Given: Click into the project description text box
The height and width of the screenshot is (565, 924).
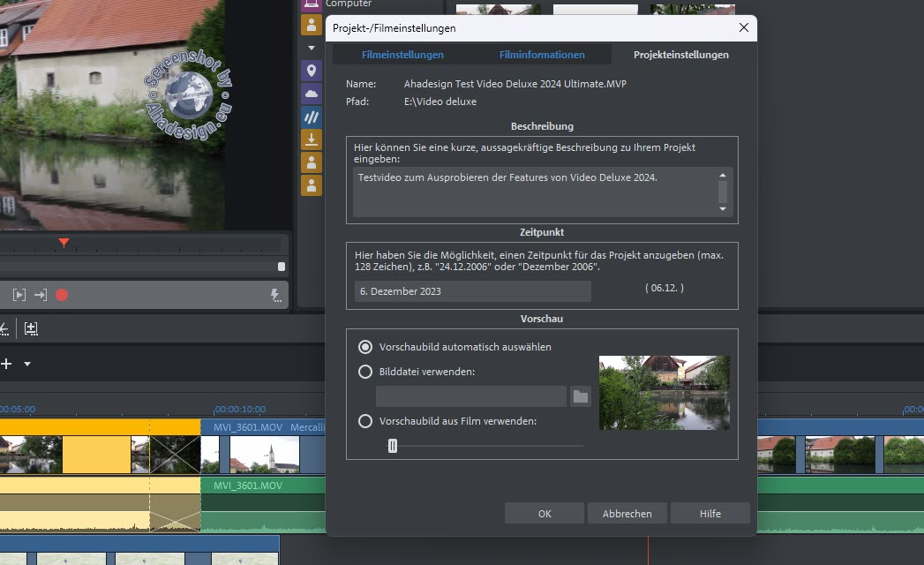Looking at the screenshot, I should point(537,192).
